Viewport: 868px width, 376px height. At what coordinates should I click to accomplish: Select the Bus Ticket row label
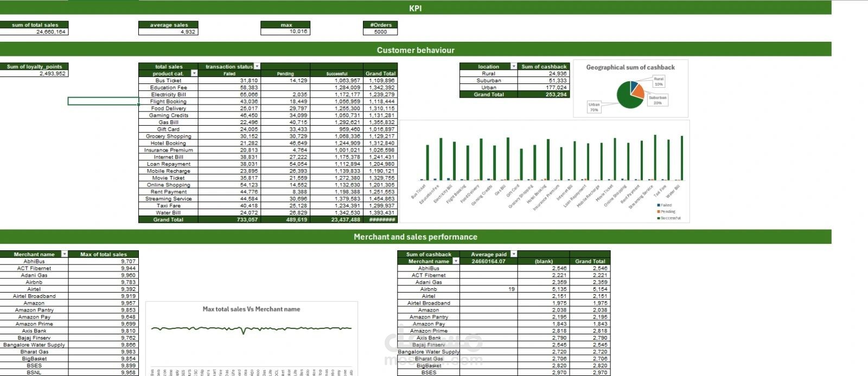[x=168, y=80]
